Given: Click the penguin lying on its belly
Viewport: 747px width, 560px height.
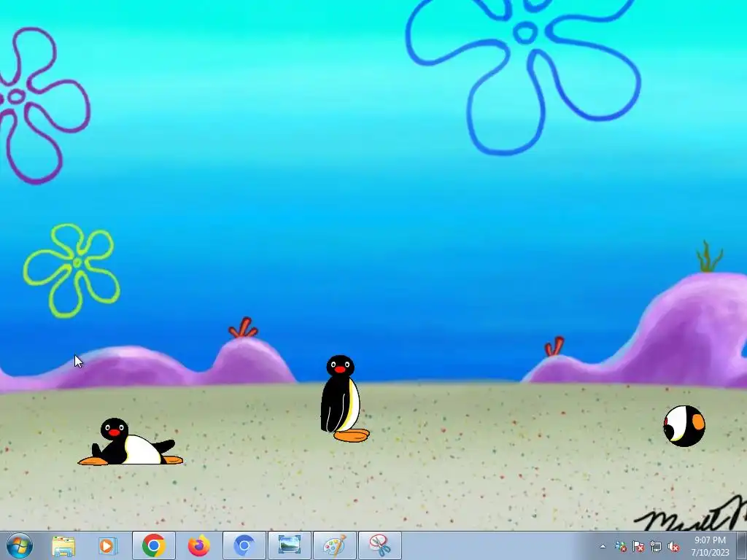Looking at the screenshot, I should point(130,442).
